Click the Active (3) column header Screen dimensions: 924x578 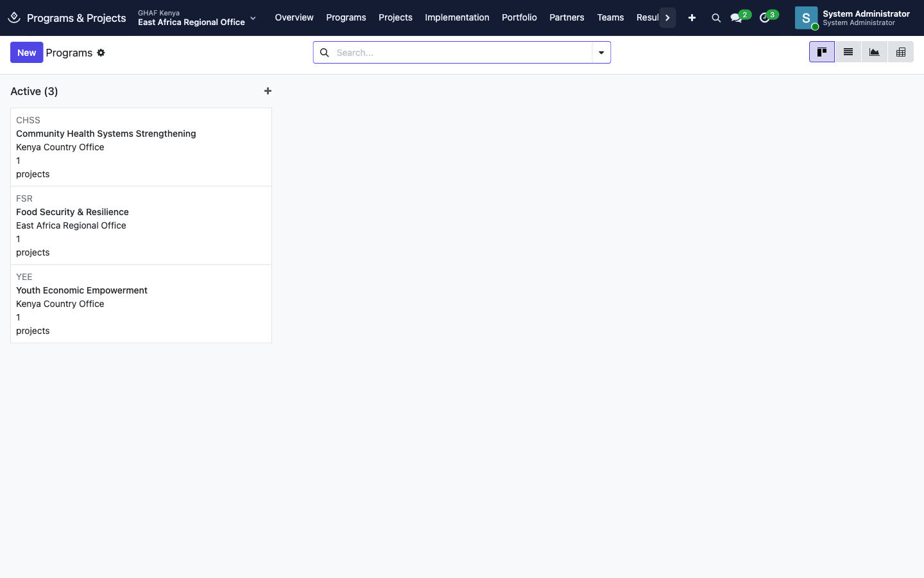(34, 91)
